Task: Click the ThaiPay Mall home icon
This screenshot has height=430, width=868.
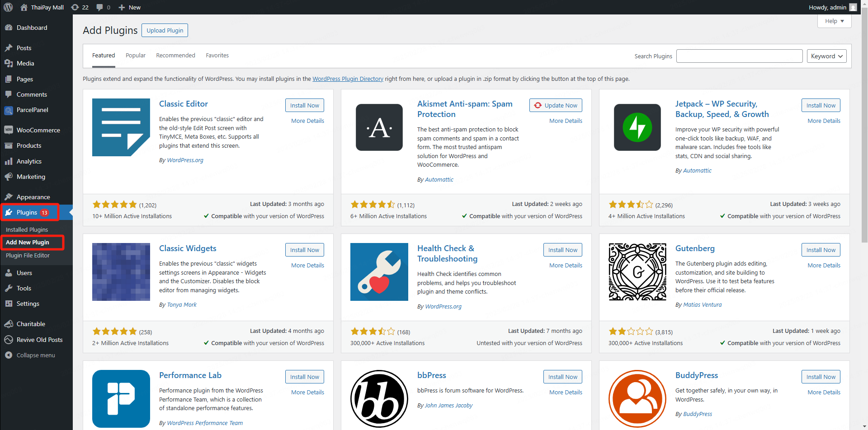Action: click(x=24, y=7)
